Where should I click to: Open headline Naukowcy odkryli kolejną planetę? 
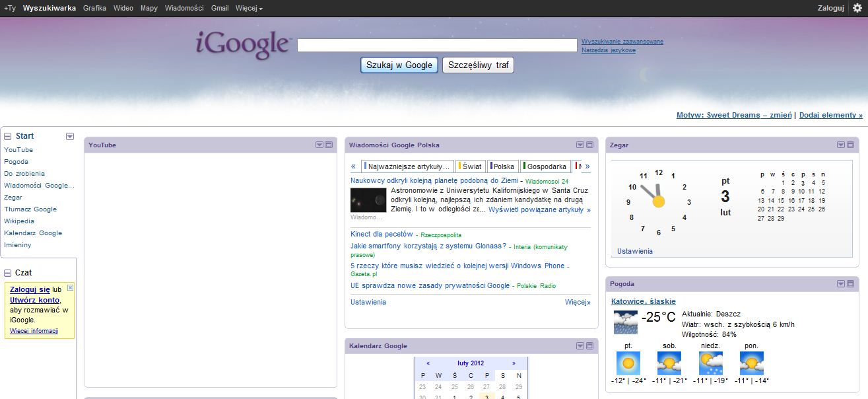[434, 180]
